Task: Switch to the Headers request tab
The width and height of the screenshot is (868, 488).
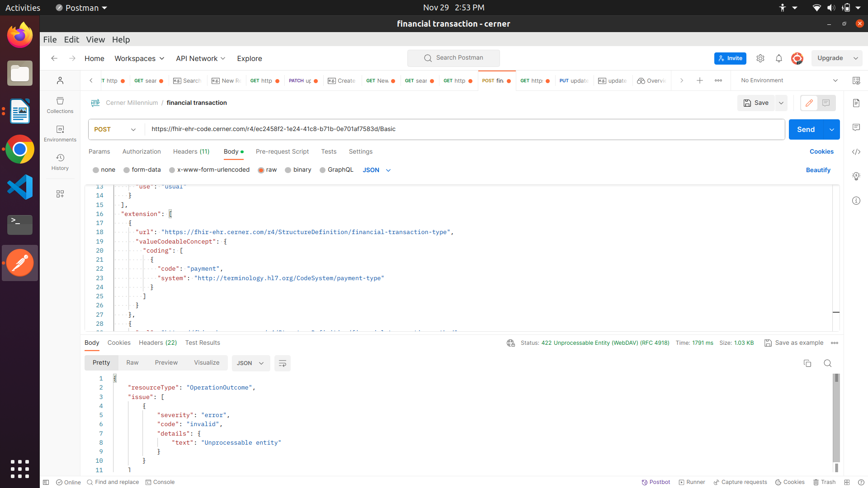Action: 191,151
